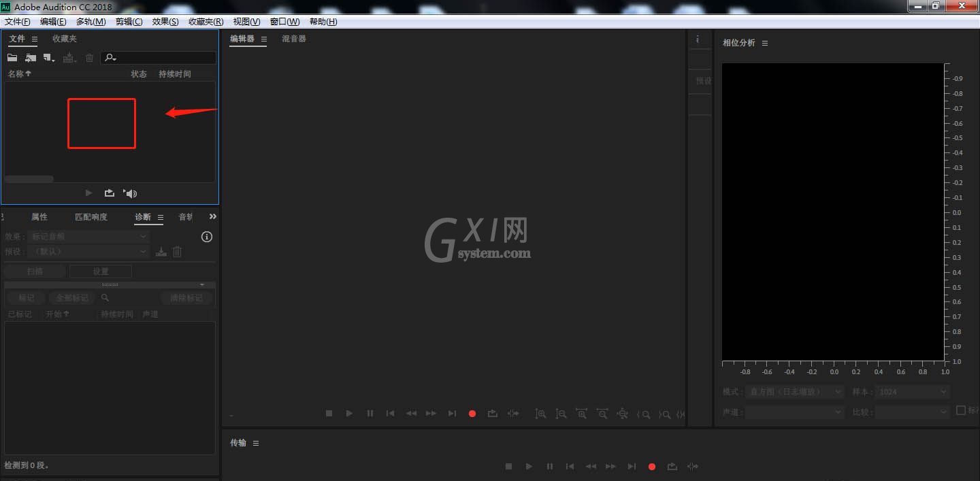Toggle Loop Playback in Files panel preview
Viewport: 980px width, 481px height.
tap(109, 193)
